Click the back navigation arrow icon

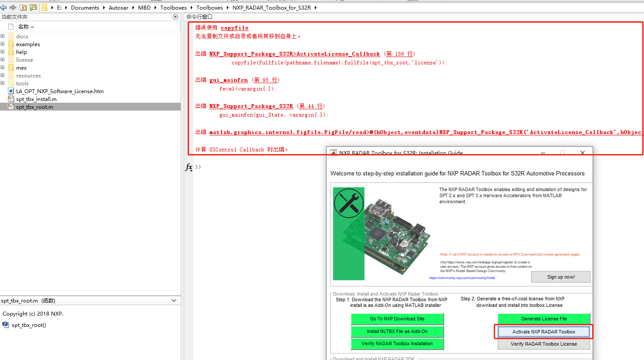click(x=3, y=7)
